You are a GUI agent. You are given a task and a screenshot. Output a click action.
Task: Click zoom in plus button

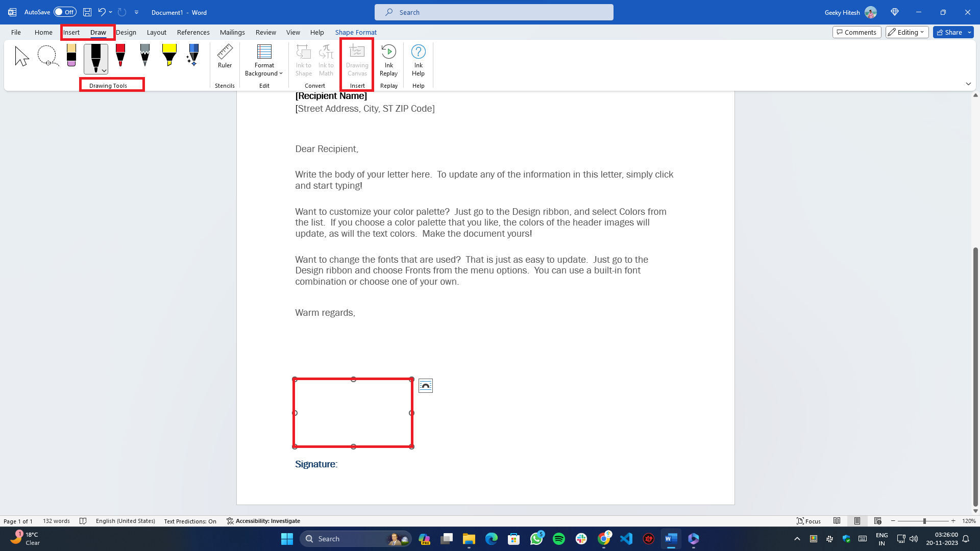[x=953, y=521]
